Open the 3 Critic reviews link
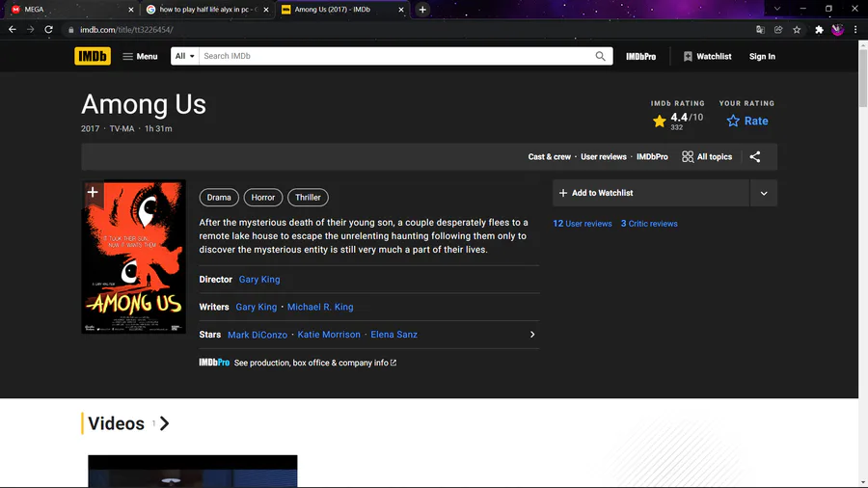 [x=649, y=224]
